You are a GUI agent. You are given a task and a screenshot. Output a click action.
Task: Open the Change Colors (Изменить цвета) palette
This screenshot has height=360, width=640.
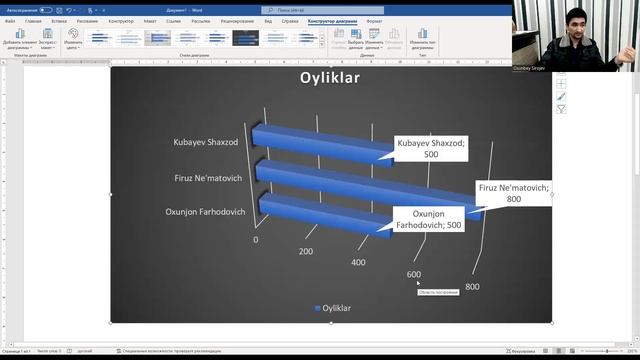coord(73,39)
